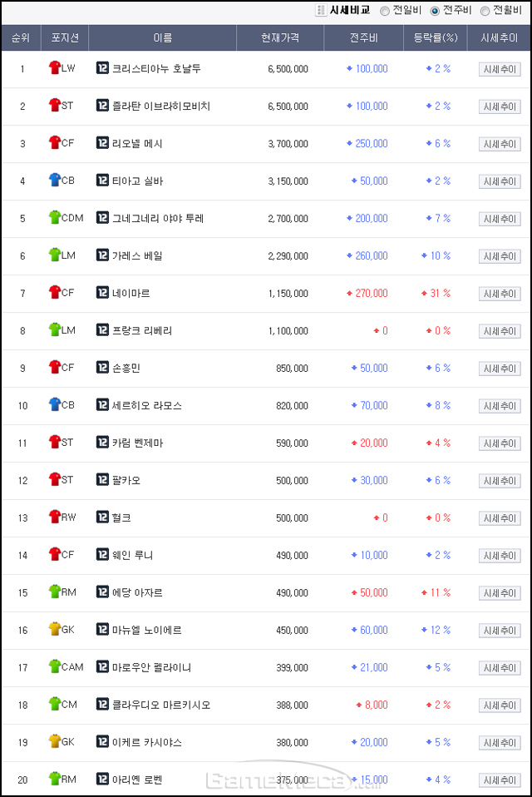Click red up arrow beside 31 %
The height and width of the screenshot is (797, 532).
425,294
